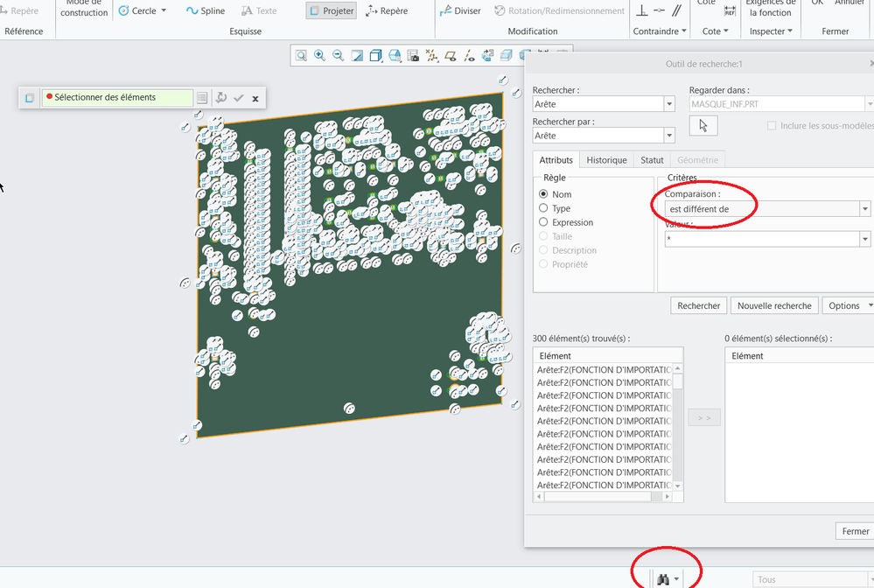This screenshot has height=588, width=874.
Task: Select the Spline sketch tool
Action: click(x=206, y=11)
